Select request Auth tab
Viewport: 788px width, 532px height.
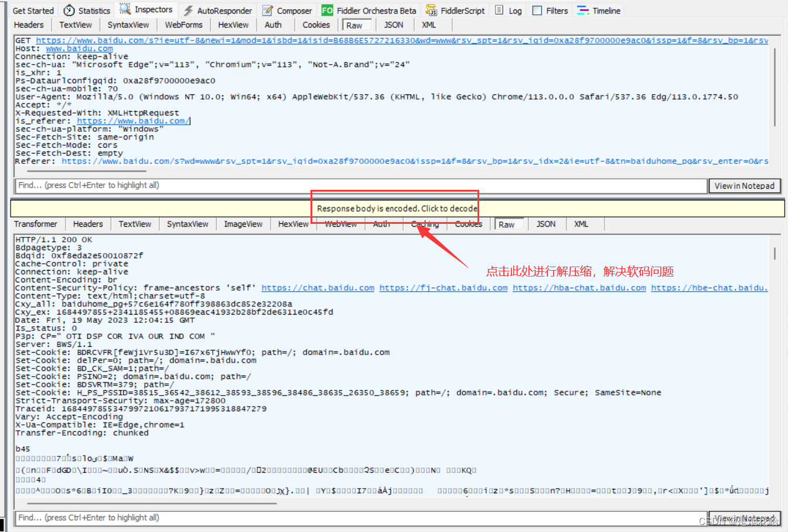point(273,25)
